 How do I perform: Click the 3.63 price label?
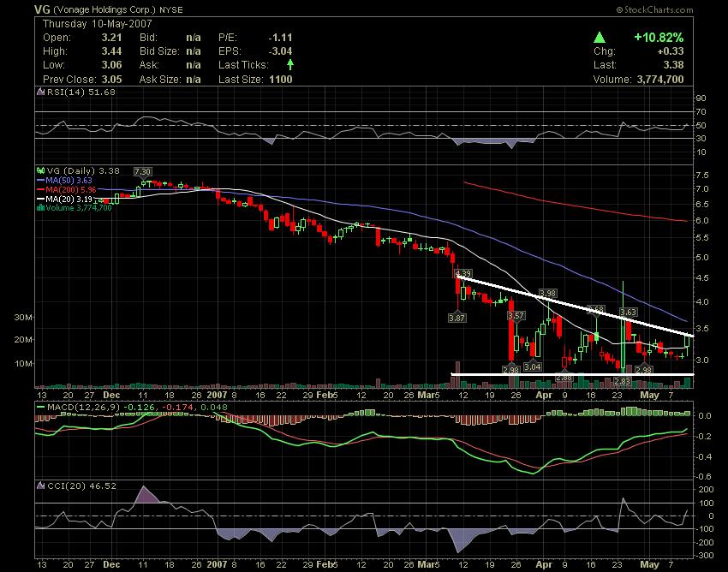[x=628, y=312]
